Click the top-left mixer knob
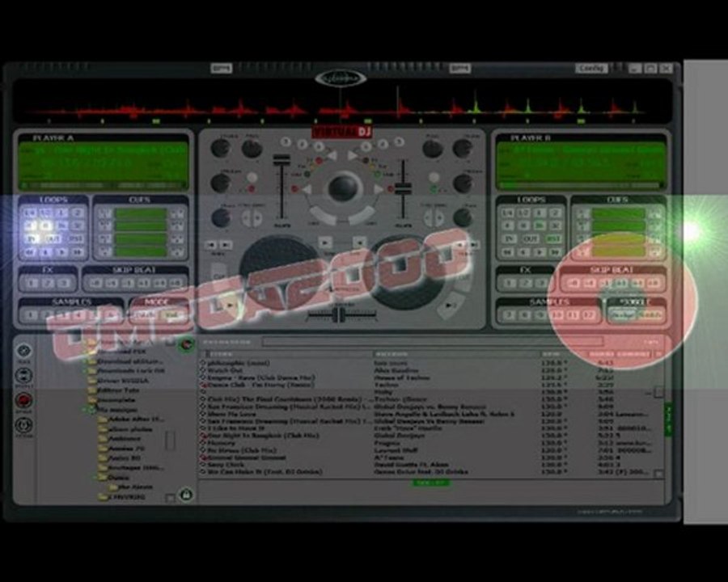The height and width of the screenshot is (582, 728). click(x=221, y=149)
